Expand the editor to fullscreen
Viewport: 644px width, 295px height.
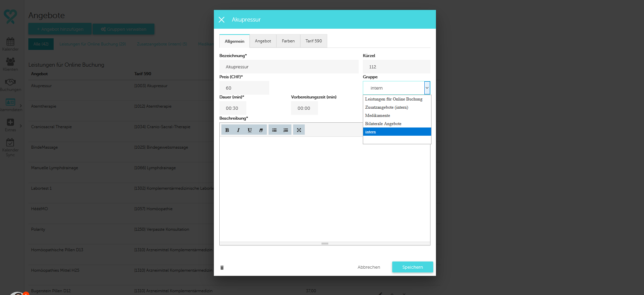pos(299,130)
